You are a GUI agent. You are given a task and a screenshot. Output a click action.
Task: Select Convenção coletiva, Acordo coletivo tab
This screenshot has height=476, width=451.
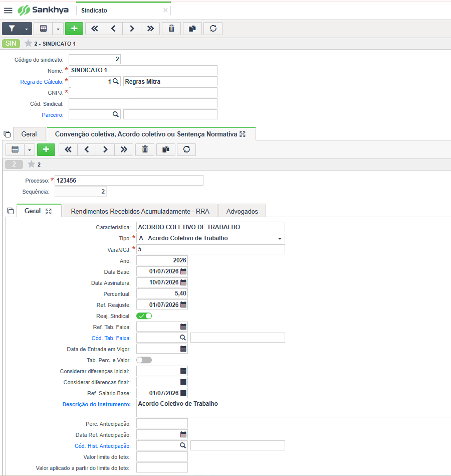coord(146,134)
